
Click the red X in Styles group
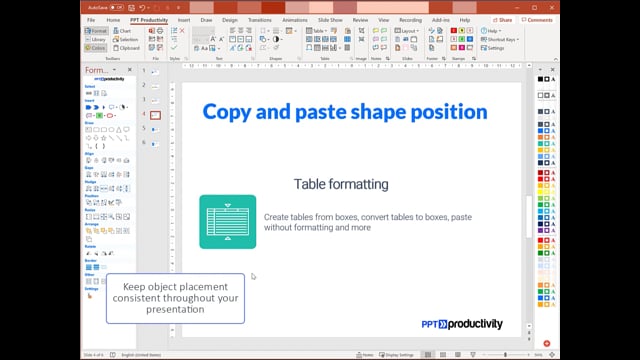point(182,31)
